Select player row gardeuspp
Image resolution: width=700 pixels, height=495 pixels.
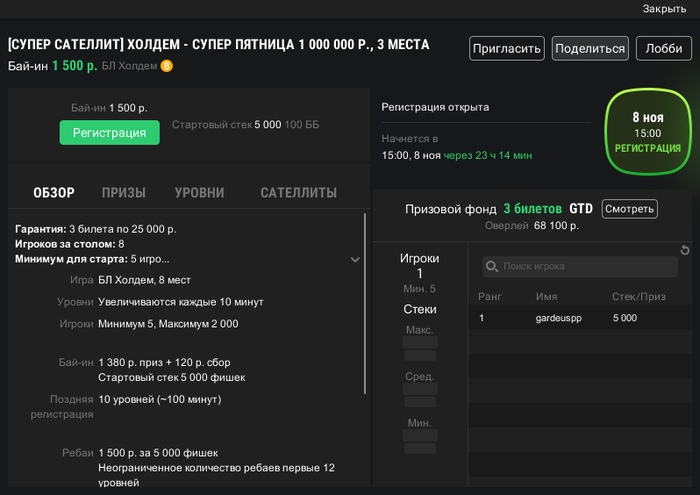(x=580, y=318)
